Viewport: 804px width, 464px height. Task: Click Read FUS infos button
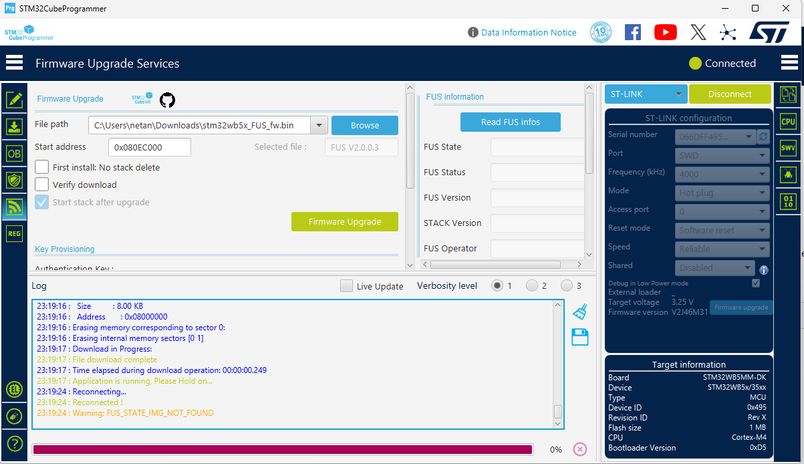[x=510, y=122]
